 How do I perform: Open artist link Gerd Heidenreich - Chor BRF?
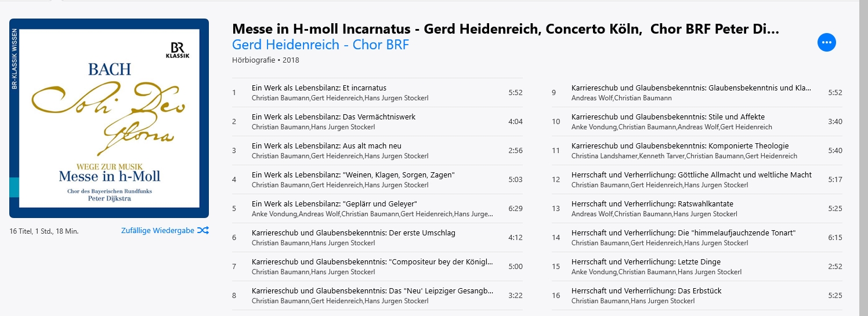point(320,45)
